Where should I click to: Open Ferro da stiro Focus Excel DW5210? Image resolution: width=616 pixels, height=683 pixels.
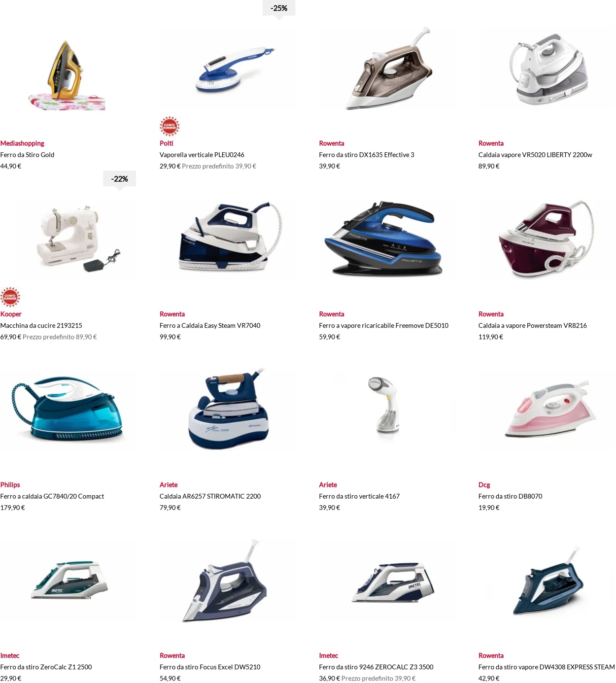[x=210, y=667]
